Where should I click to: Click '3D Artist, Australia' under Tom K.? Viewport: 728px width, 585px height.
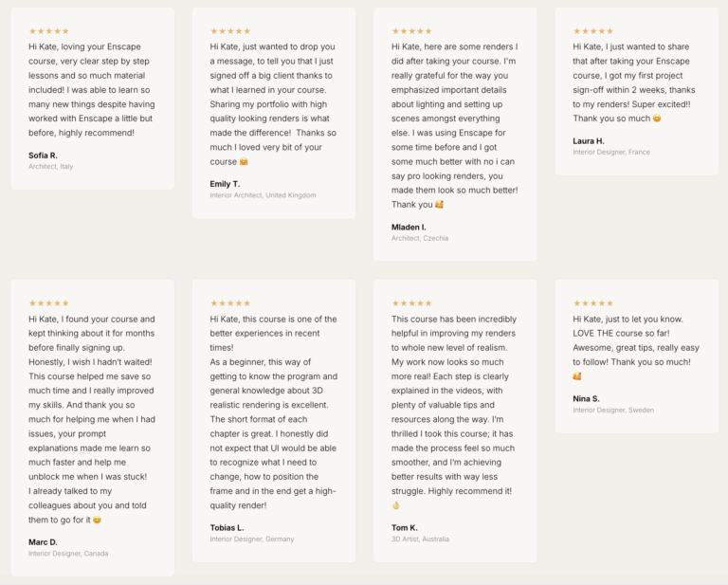(420, 539)
